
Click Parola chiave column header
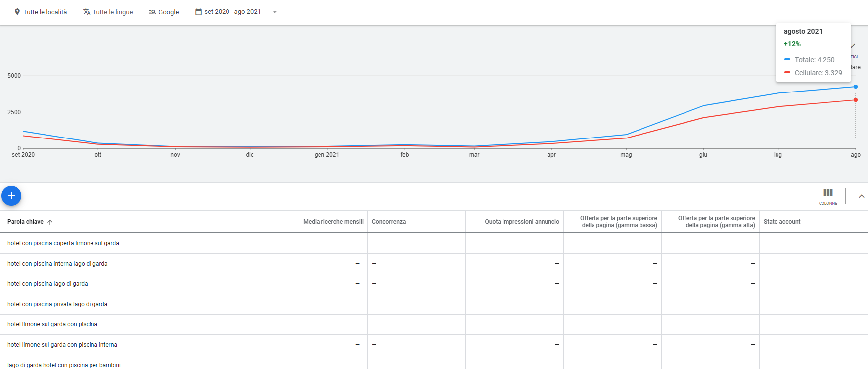(x=25, y=222)
